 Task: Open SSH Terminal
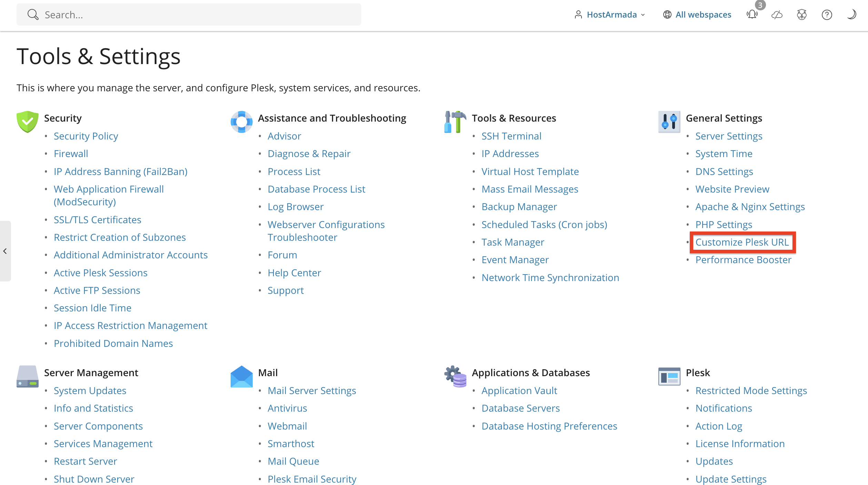(511, 136)
